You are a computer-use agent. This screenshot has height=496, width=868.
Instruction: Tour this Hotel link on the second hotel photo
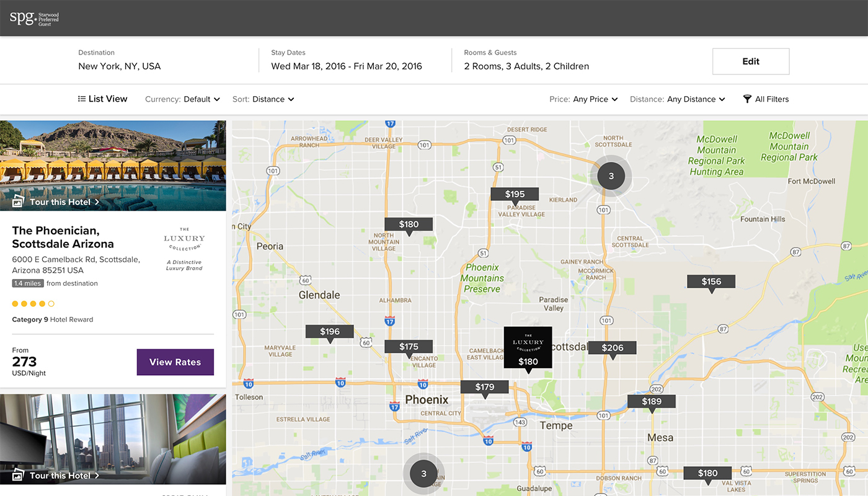pyautogui.click(x=56, y=476)
